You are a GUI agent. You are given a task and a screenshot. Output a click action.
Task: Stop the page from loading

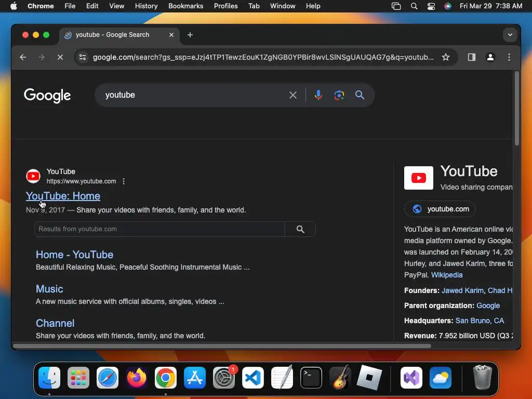click(60, 57)
